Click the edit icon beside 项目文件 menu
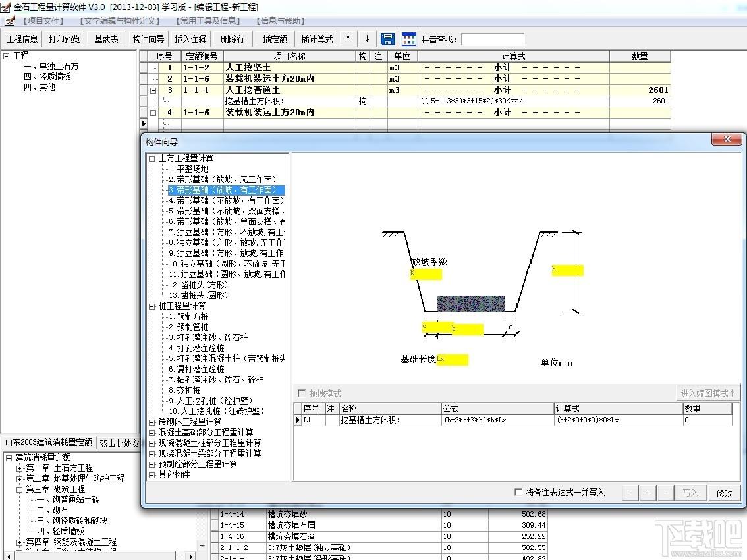Screen dimensions: 747x560 click(9, 21)
